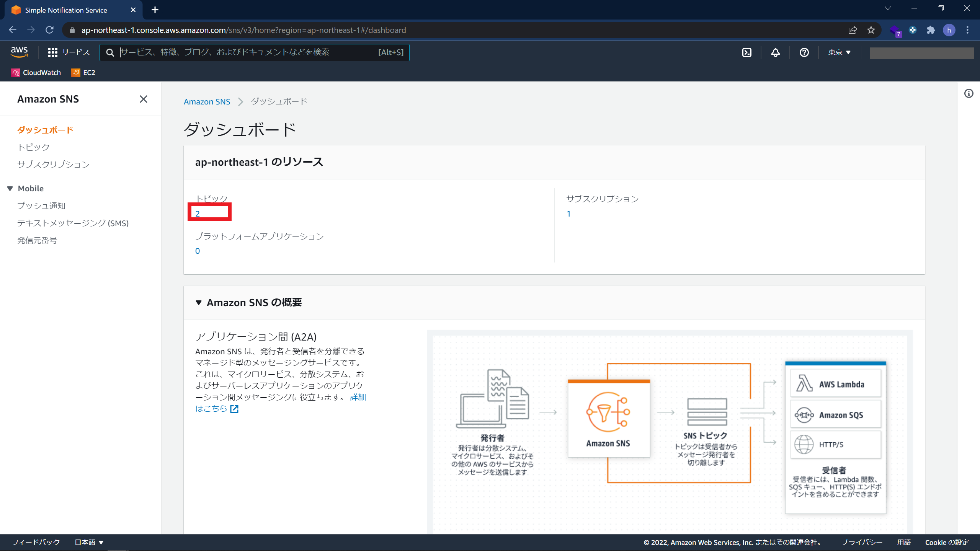Click the Amazon SNS architecture diagram image
Viewport: 980px width, 551px height.
(x=670, y=432)
